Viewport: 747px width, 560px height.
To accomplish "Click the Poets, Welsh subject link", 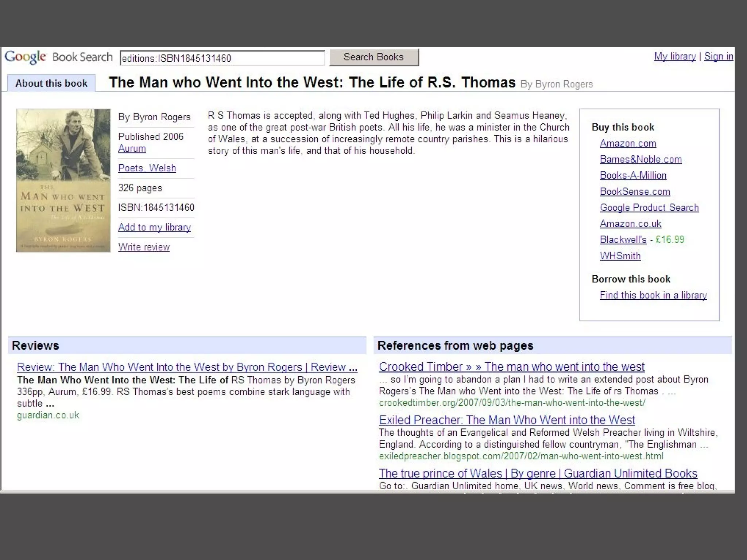I will (x=147, y=168).
